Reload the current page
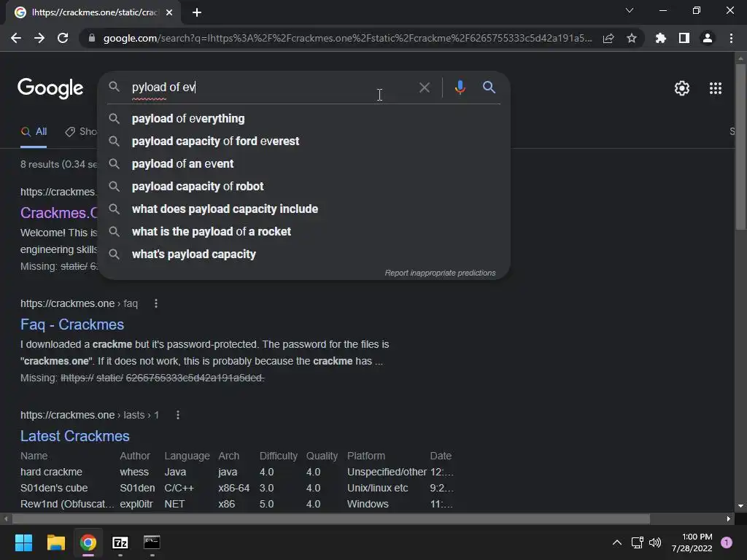 pos(63,38)
